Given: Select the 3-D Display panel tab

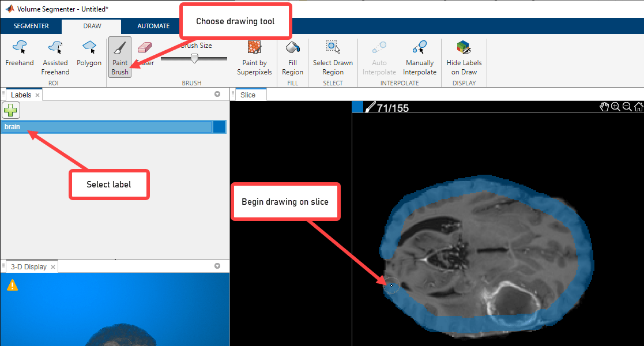Looking at the screenshot, I should (29, 266).
